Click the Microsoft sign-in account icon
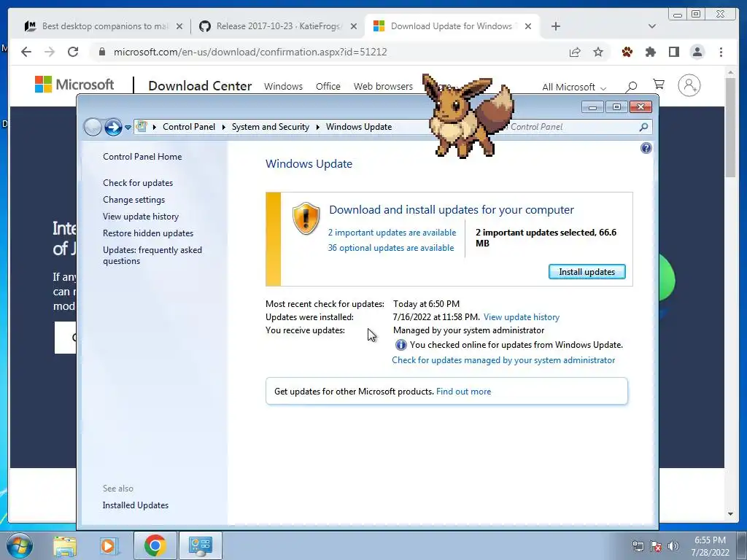 [x=689, y=85]
